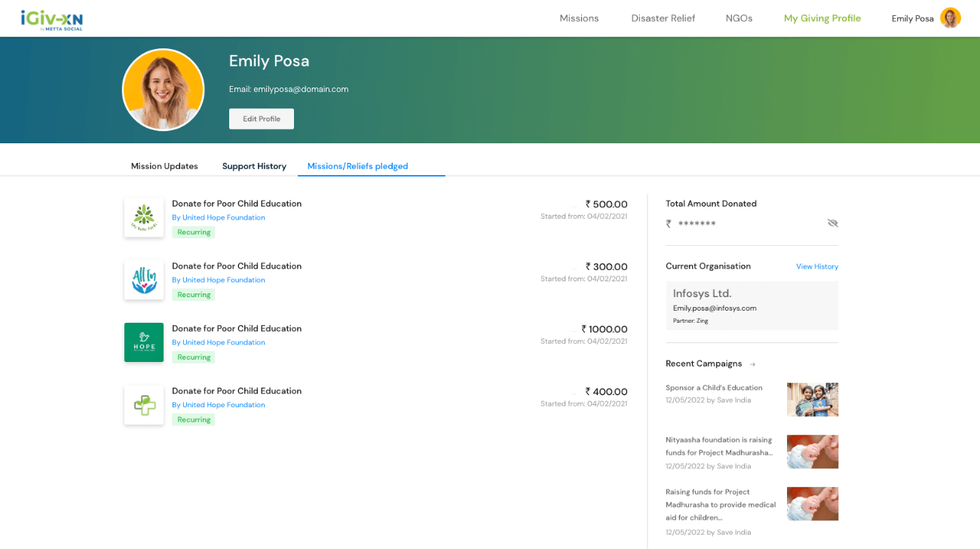The width and height of the screenshot is (980, 549).
Task: Switch to the Mission Updates tab
Action: (164, 166)
